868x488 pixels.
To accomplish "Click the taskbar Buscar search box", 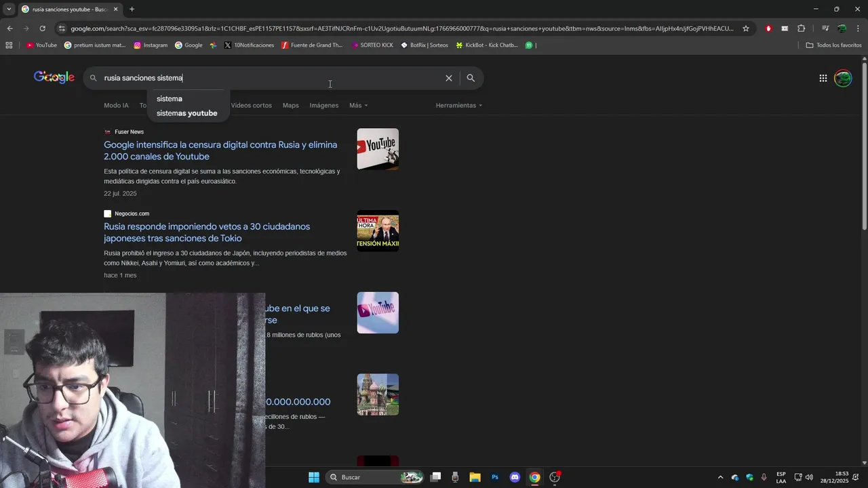I will click(374, 477).
